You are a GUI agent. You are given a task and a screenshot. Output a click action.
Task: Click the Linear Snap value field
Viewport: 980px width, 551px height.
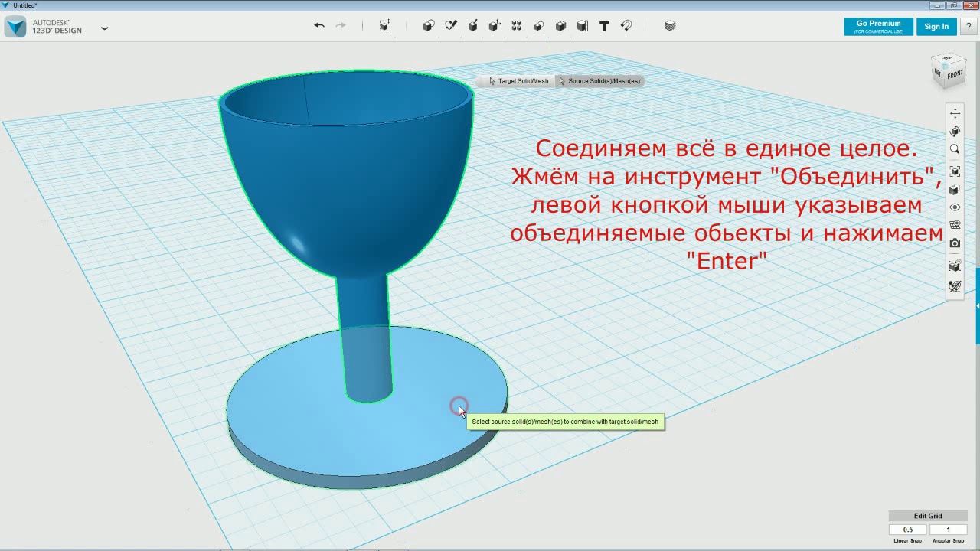(x=908, y=530)
